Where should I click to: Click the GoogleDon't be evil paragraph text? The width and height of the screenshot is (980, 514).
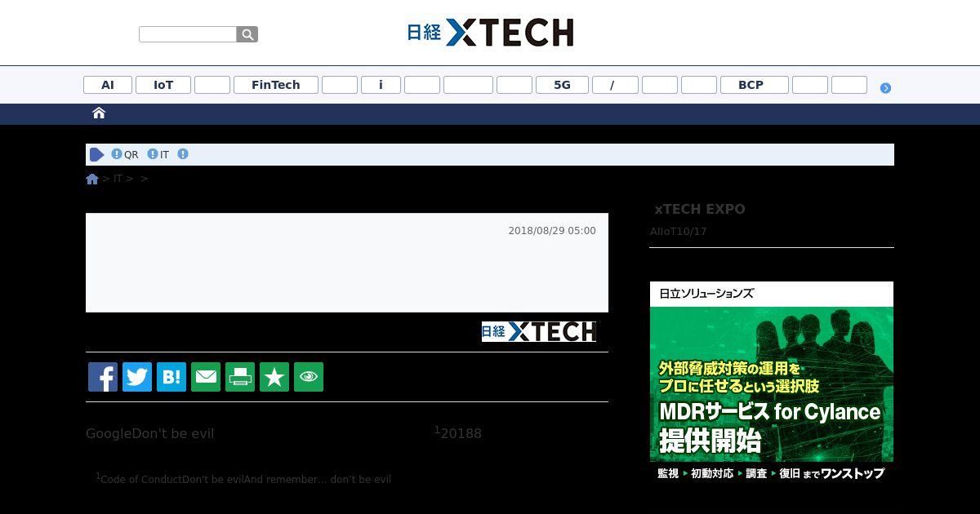[x=150, y=433]
